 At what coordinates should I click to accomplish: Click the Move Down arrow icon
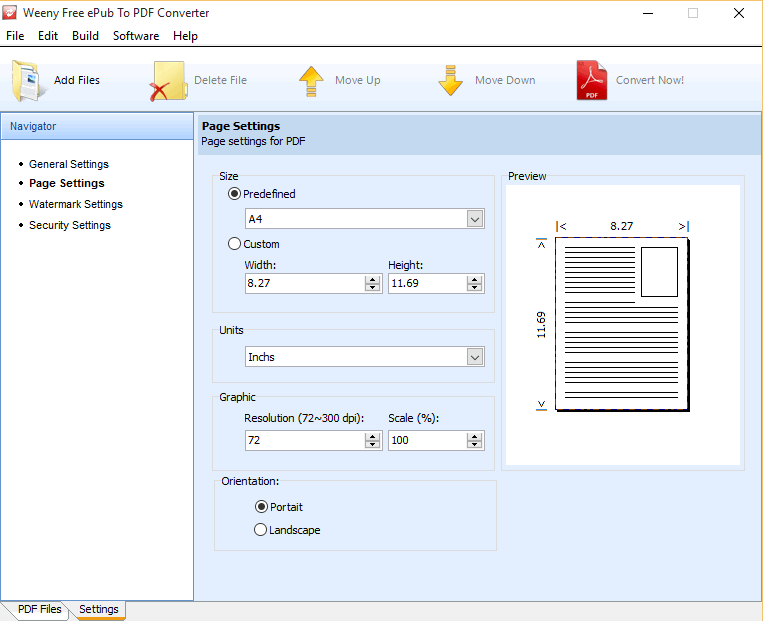click(451, 80)
